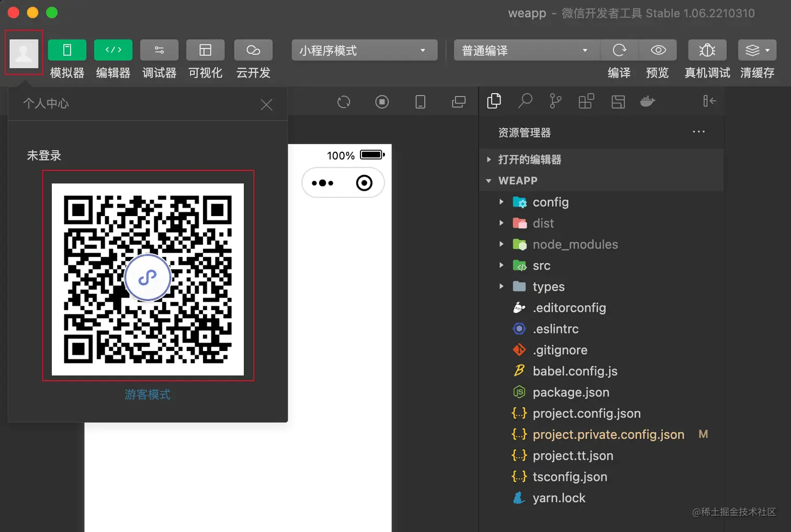This screenshot has width=791, height=532.
Task: Open the source control branch icon
Action: 556,101
